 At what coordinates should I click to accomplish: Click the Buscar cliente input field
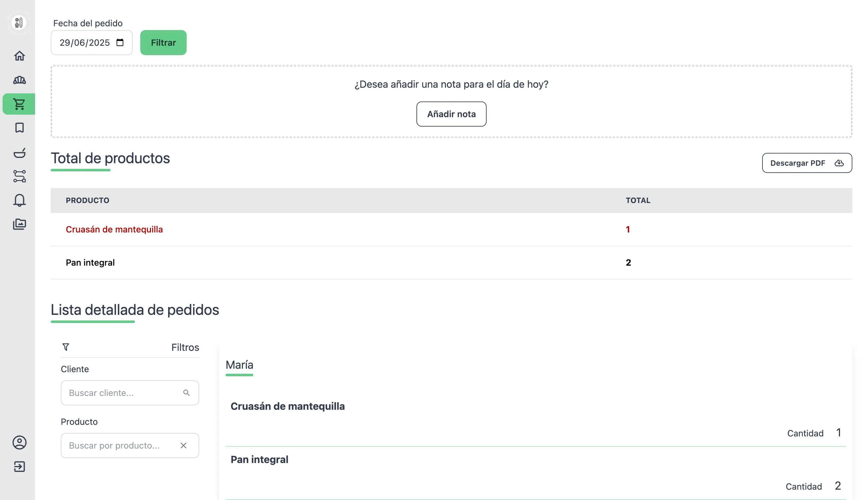[124, 393]
